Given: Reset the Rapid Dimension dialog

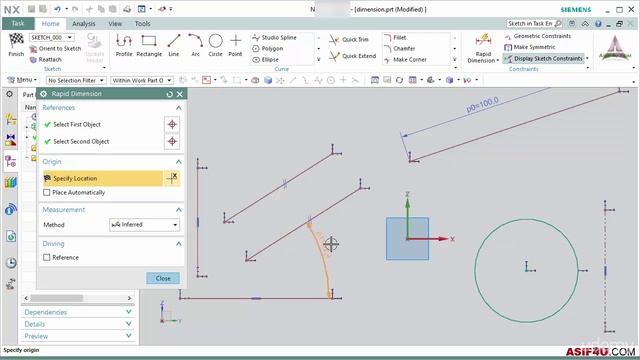Looking at the screenshot, I should coord(169,94).
